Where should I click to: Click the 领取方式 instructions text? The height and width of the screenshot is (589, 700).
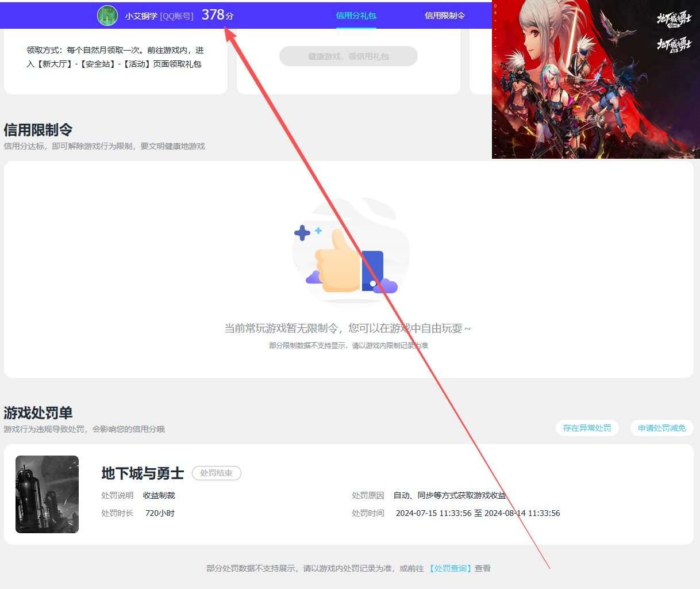pyautogui.click(x=115, y=57)
